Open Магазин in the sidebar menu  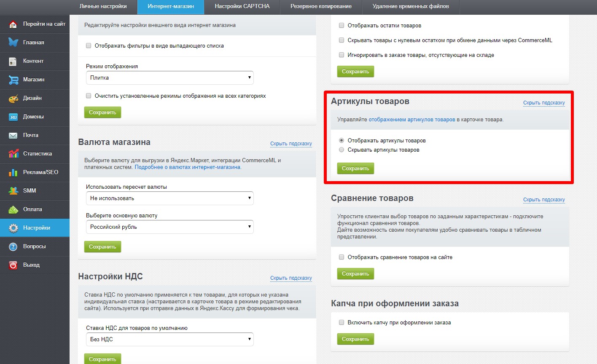click(x=35, y=80)
